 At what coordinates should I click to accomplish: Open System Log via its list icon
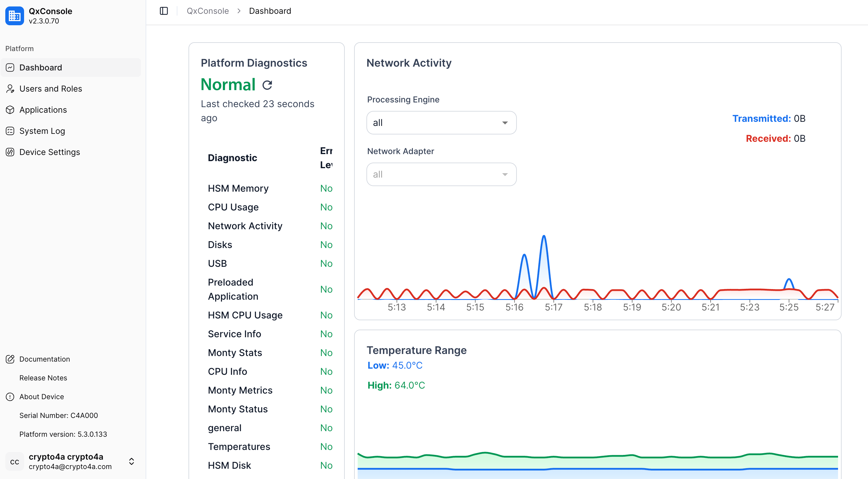coord(10,131)
